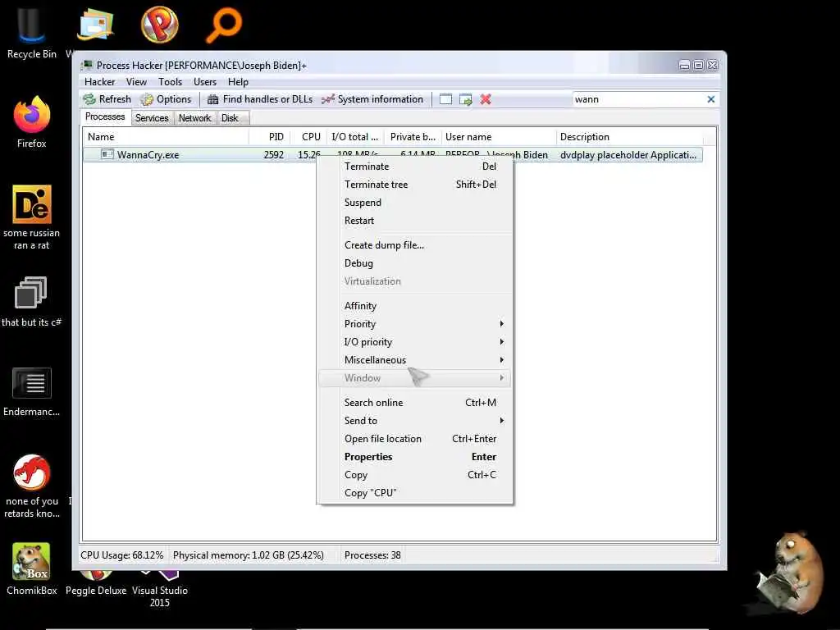Viewport: 840px width, 630px height.
Task: Open the Help menu
Action: (x=238, y=82)
